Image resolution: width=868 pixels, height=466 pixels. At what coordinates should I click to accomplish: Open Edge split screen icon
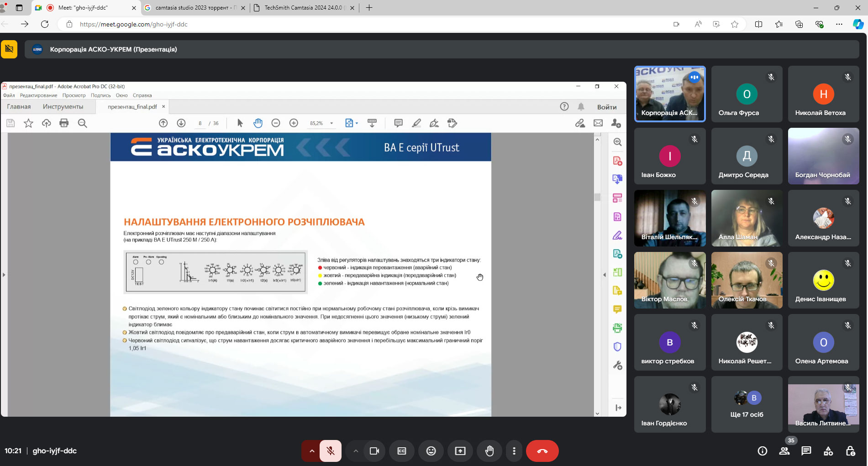(x=758, y=24)
